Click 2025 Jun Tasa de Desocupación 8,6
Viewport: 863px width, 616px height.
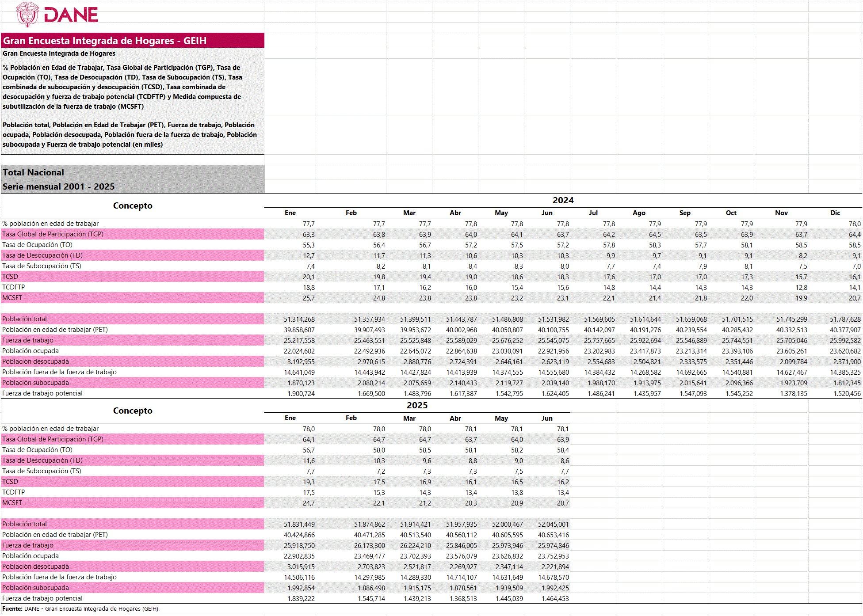565,461
